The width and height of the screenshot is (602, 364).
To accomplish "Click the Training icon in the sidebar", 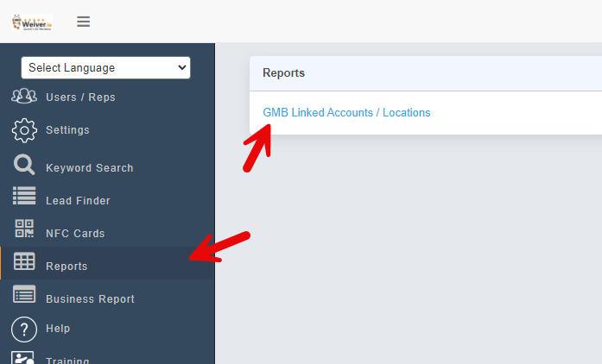I will pos(24,358).
